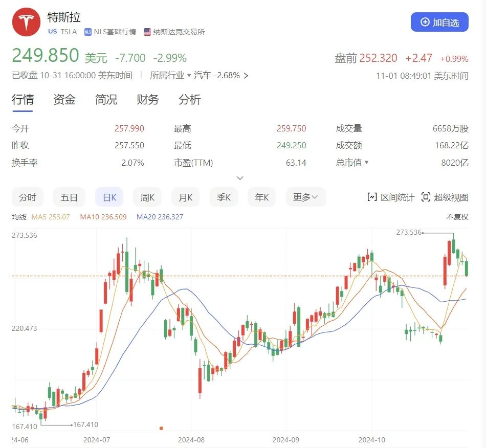Click the 加自选 add to watchlist button
This screenshot has height=448, width=486.
[x=439, y=23]
